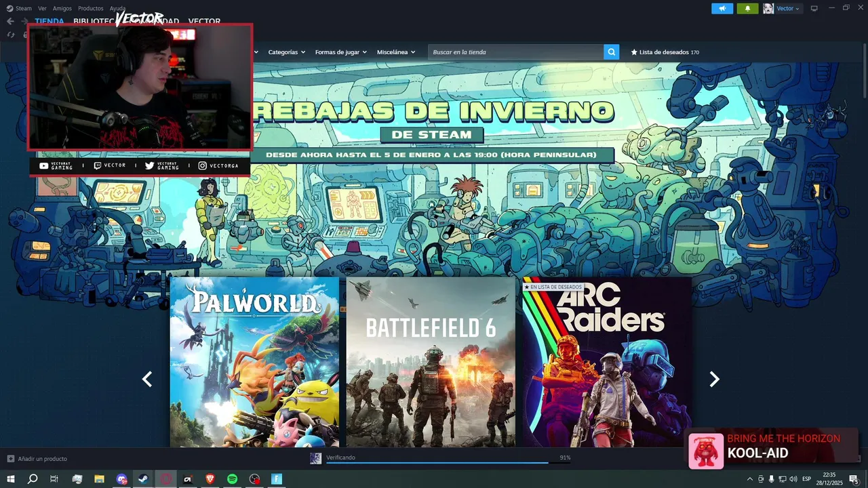Open File Explorer from the taskbar
868x488 pixels.
pos(100,479)
